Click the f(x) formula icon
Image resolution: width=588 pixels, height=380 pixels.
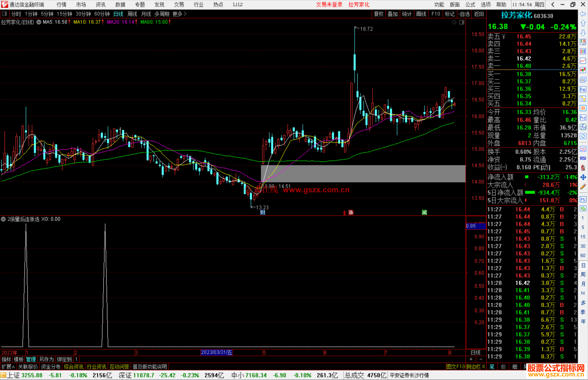583,127
